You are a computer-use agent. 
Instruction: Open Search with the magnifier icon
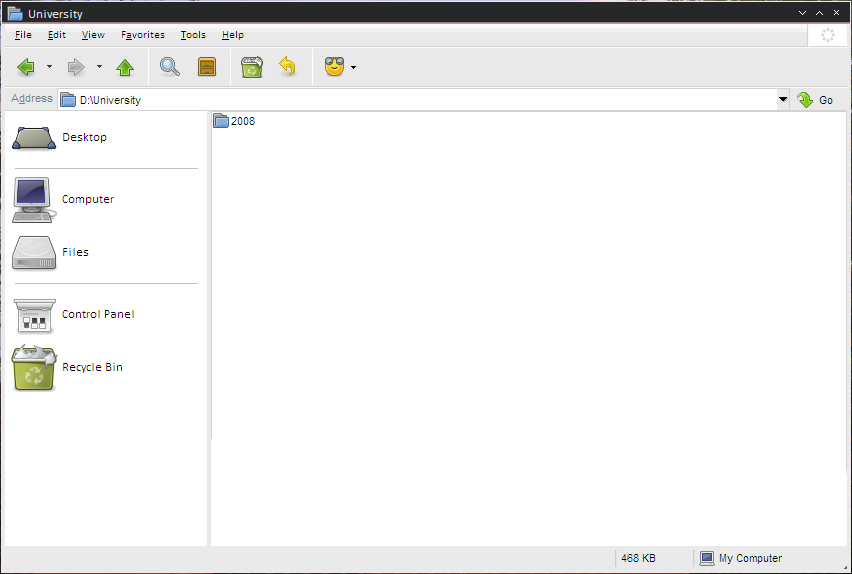point(170,67)
